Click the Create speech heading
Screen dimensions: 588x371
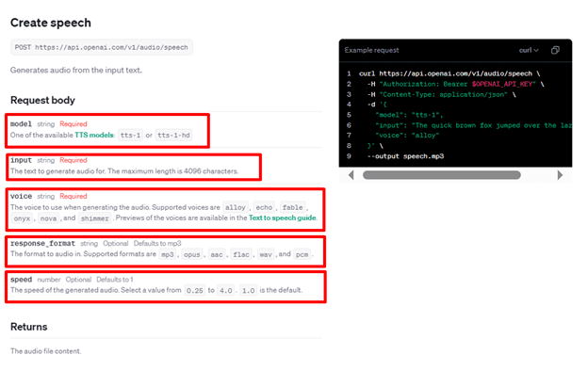pos(51,23)
